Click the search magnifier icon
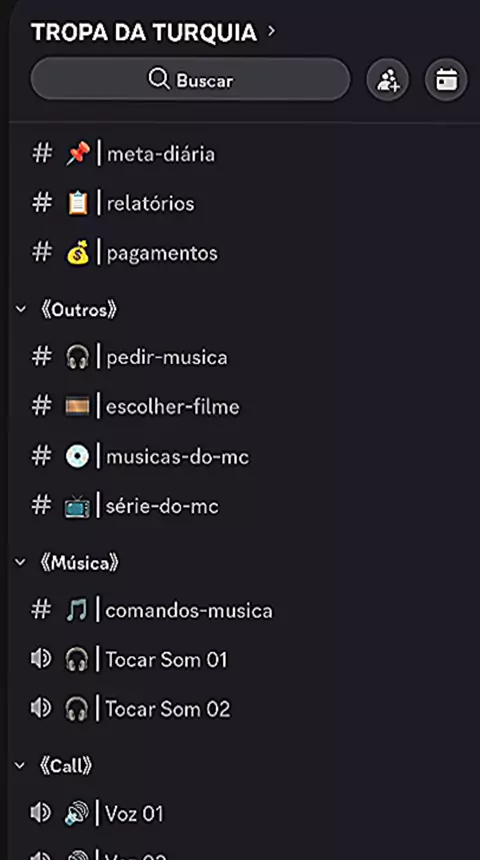The height and width of the screenshot is (860, 480). (x=159, y=80)
